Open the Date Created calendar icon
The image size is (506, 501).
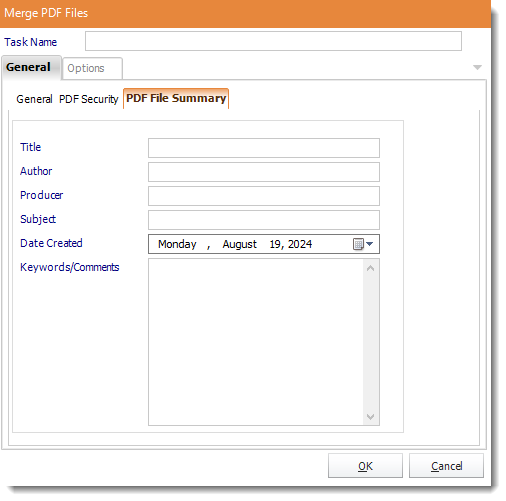click(x=358, y=244)
